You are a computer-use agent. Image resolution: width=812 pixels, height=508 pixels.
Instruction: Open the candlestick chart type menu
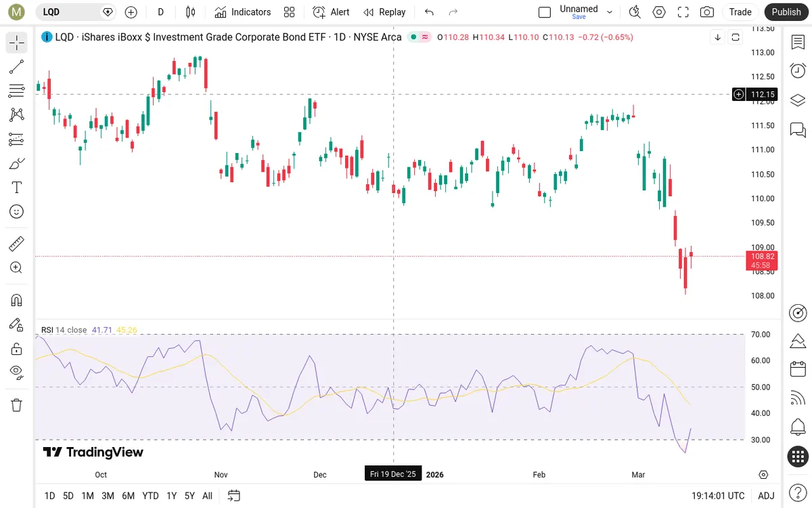190,12
